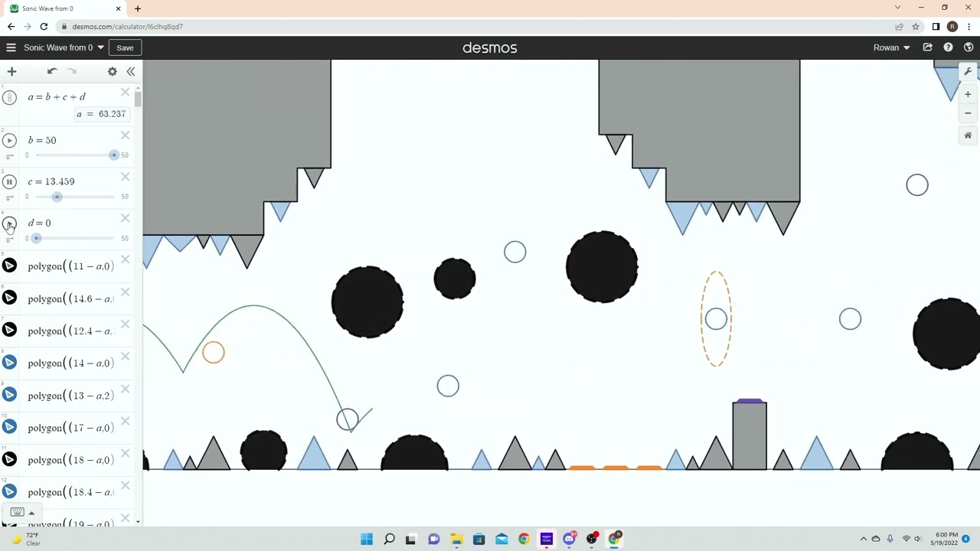Change animation loop mode for slider b
The width and height of the screenshot is (980, 551).
tap(9, 156)
